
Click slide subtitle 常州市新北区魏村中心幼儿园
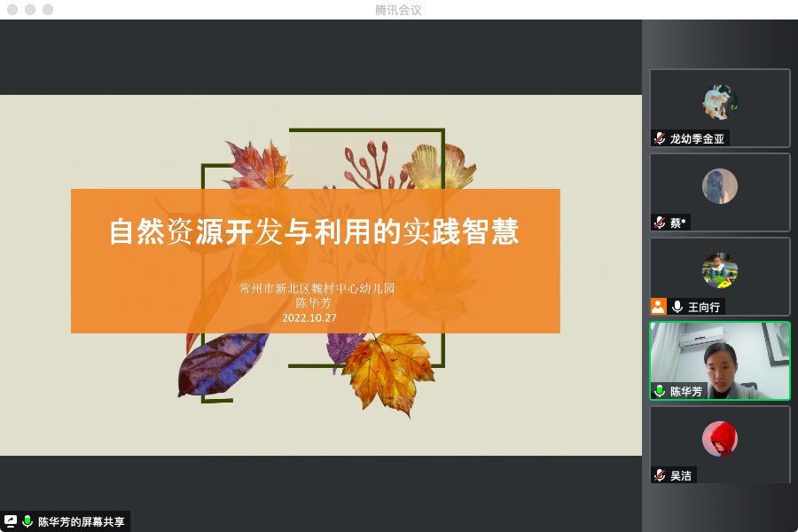pos(317,288)
